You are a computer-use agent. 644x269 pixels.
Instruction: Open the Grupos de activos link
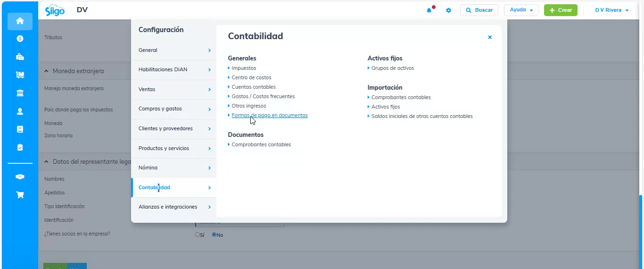pos(393,68)
